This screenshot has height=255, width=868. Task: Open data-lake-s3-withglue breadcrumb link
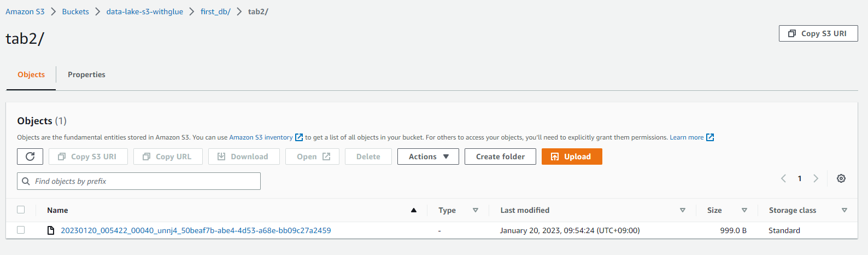145,11
